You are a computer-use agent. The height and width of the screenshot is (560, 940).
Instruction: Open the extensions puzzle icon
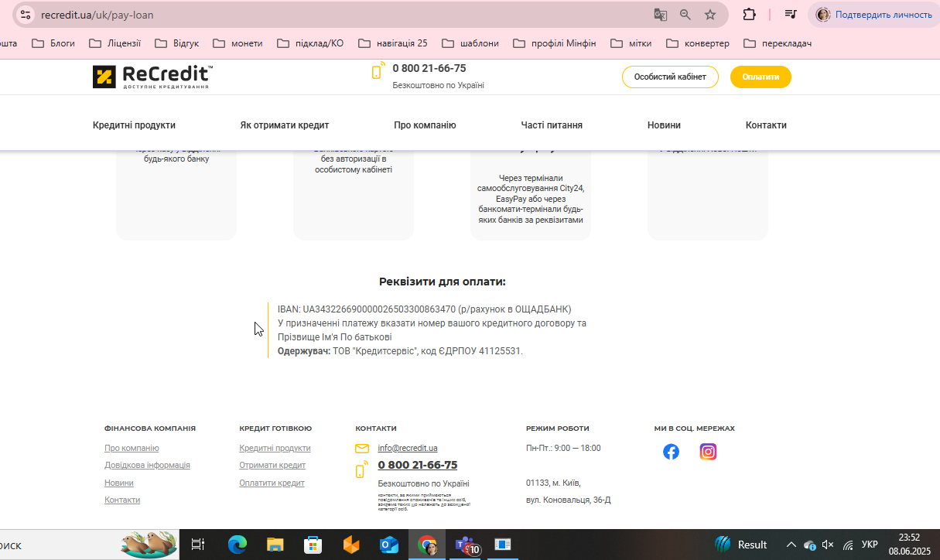tap(748, 14)
